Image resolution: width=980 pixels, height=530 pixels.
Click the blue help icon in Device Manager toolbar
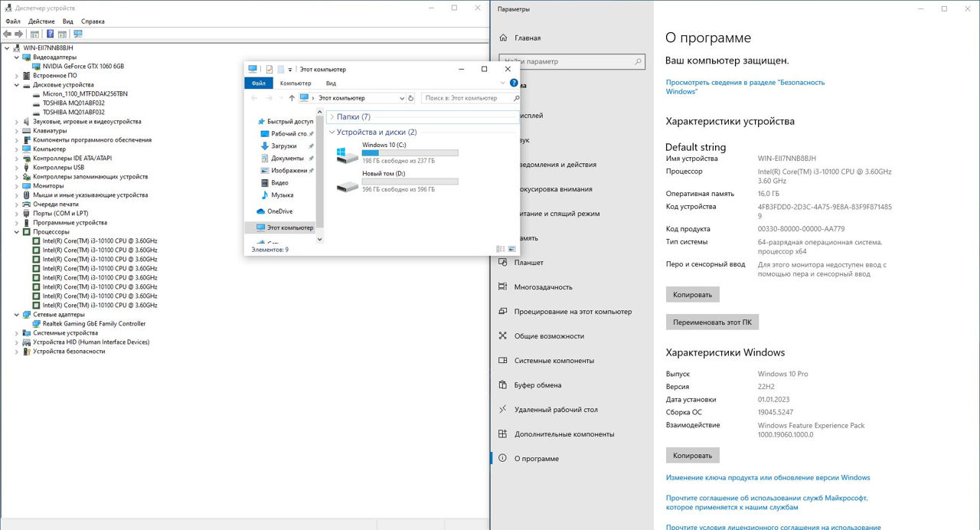pyautogui.click(x=51, y=34)
